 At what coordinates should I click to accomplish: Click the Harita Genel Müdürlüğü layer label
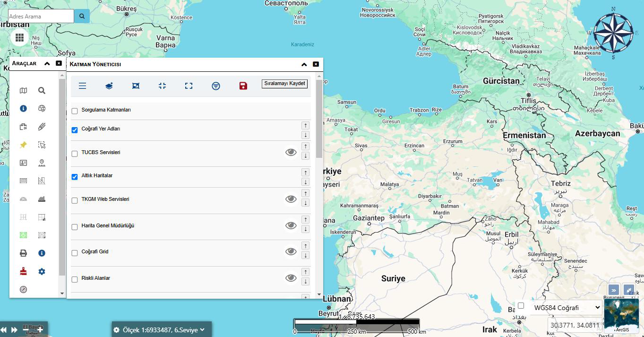(x=108, y=226)
